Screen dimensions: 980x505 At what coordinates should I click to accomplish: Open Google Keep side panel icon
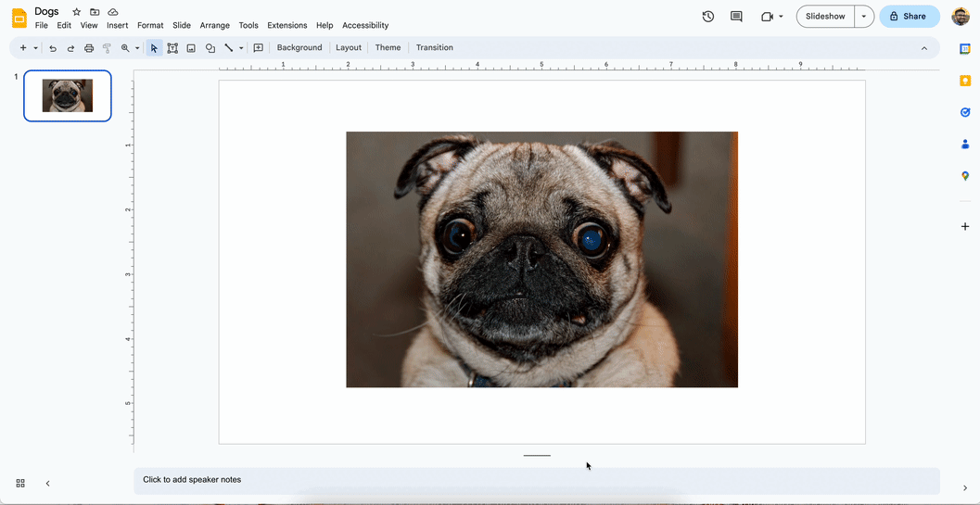coord(965,81)
